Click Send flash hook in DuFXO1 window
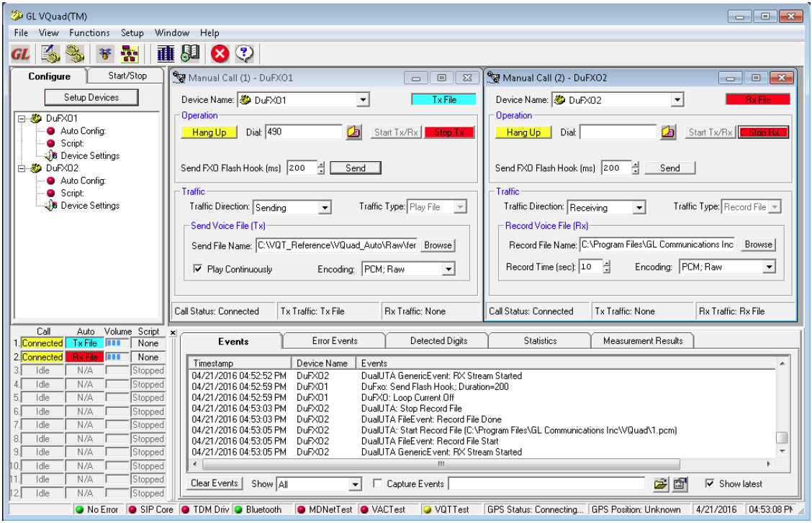 pos(356,168)
